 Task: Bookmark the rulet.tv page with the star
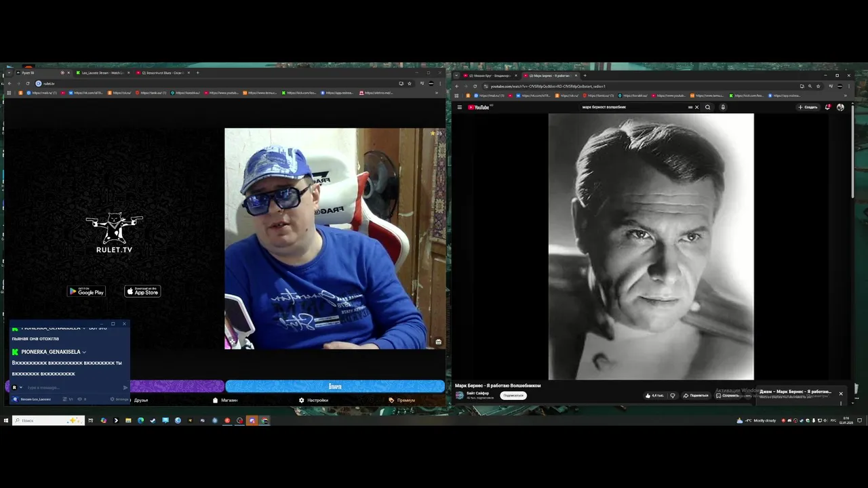tap(409, 83)
